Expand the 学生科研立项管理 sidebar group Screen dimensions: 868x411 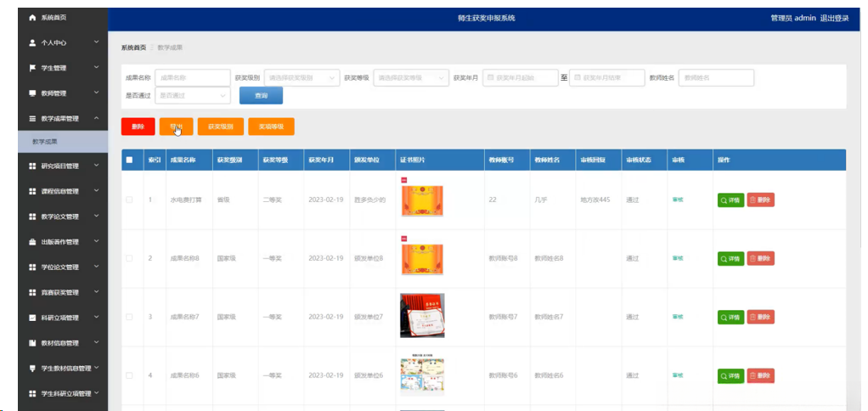63,394
